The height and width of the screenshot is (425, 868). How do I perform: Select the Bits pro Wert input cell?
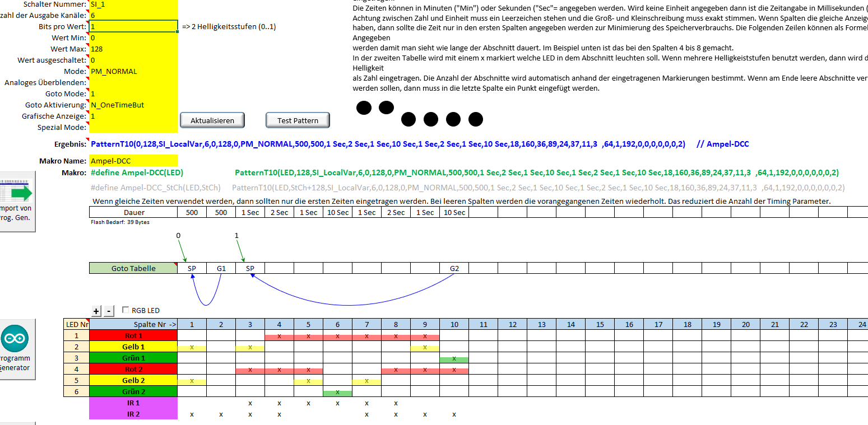(133, 26)
